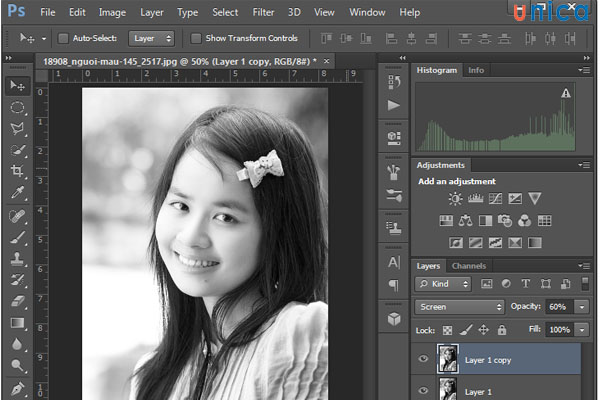The image size is (600, 400).
Task: Select the Eraser tool
Action: click(17, 301)
